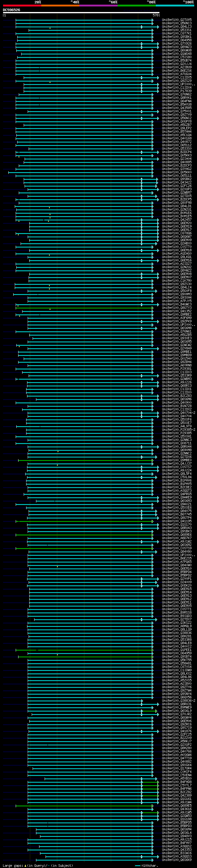Screen dimensions: 197x868
Task: Select label UniRef100_Q8VWZ3
Action: [177, 47]
